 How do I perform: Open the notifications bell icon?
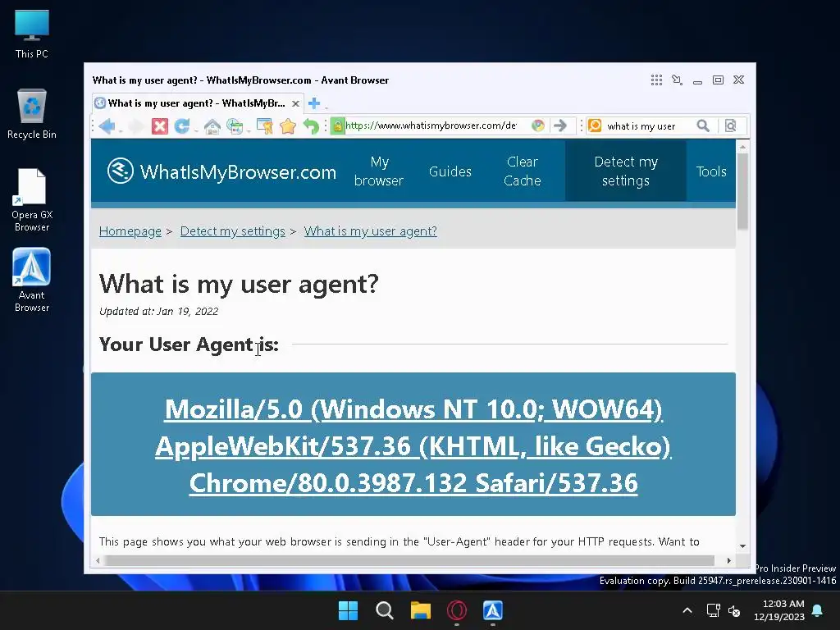coord(817,610)
